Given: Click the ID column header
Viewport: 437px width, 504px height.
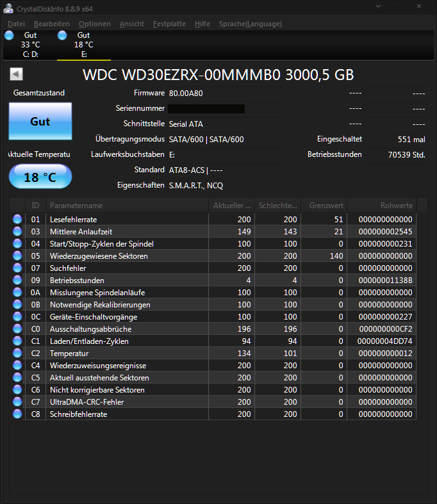Looking at the screenshot, I should tap(35, 206).
